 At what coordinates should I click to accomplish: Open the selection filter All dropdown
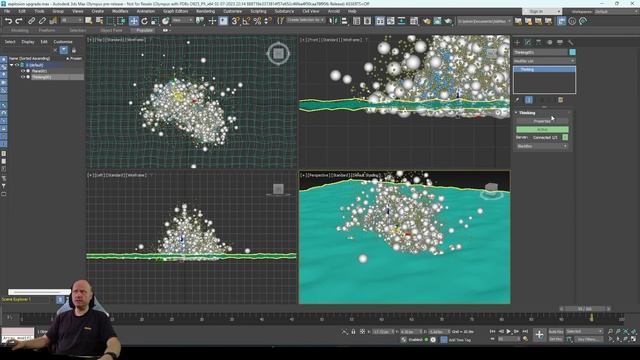[71, 20]
